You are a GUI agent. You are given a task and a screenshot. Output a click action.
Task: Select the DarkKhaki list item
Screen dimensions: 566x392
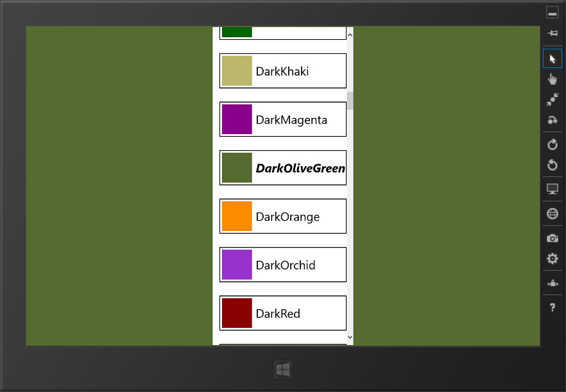pos(282,71)
